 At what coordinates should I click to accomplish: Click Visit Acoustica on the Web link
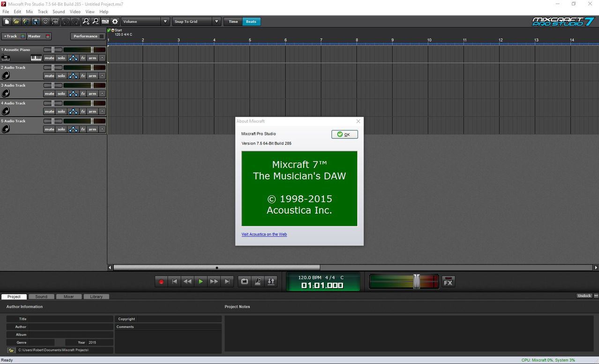click(x=264, y=234)
